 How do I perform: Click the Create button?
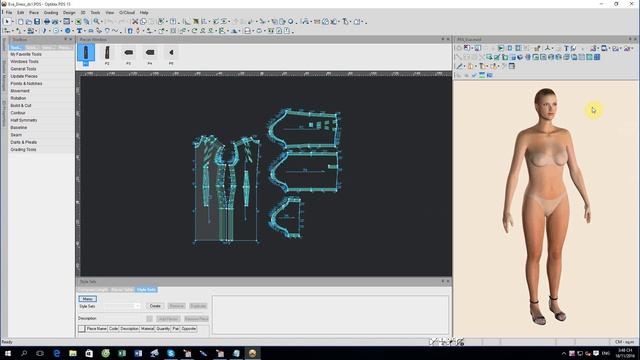click(x=155, y=306)
